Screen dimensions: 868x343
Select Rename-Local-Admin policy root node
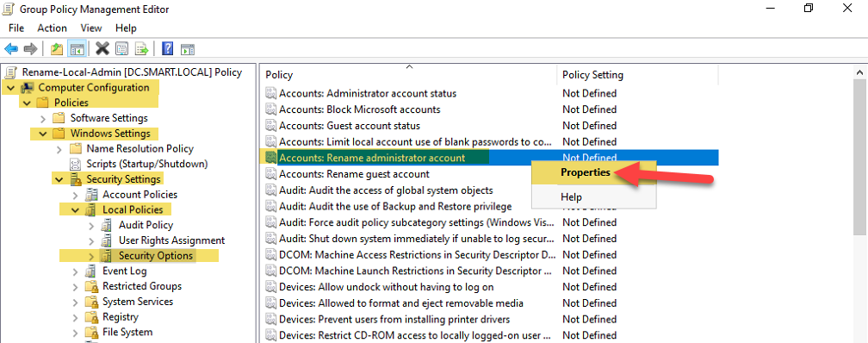point(132,72)
